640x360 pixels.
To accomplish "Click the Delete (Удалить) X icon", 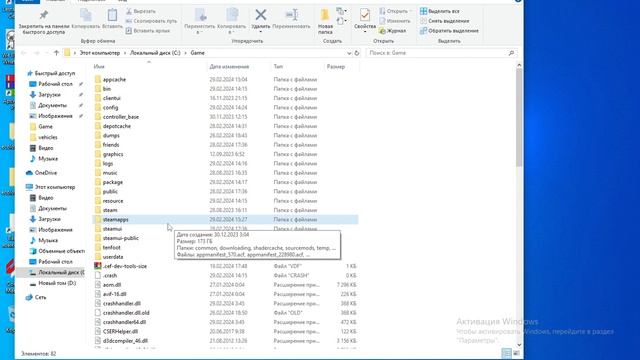I will tap(260, 15).
